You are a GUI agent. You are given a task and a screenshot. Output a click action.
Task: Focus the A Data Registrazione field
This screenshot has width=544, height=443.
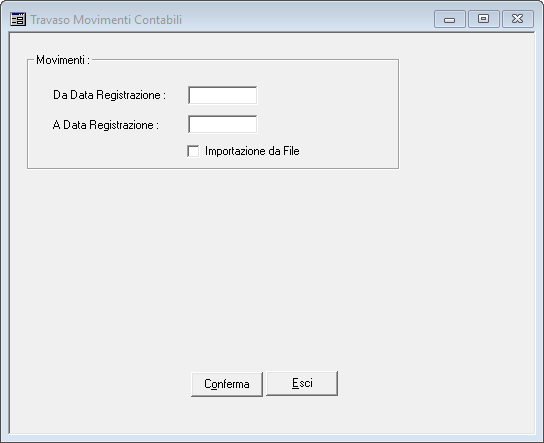point(223,124)
